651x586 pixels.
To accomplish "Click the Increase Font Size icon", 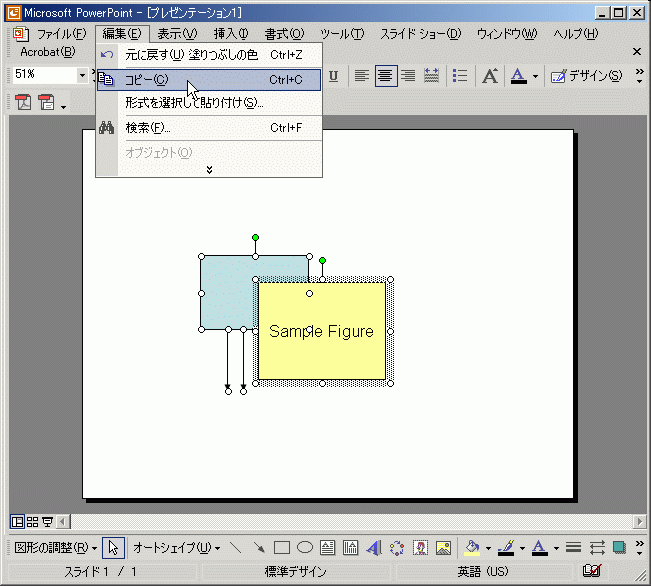I will coord(489,76).
